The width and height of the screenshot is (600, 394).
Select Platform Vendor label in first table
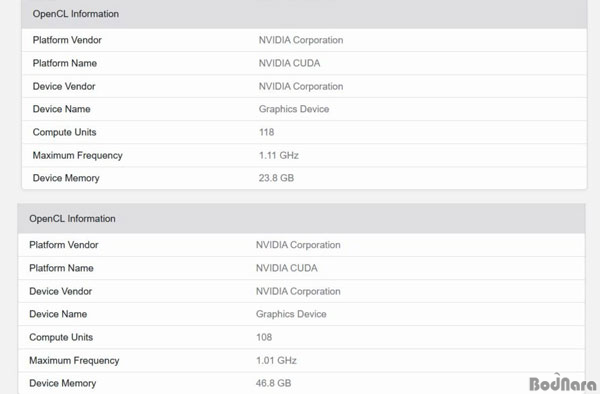(x=67, y=40)
